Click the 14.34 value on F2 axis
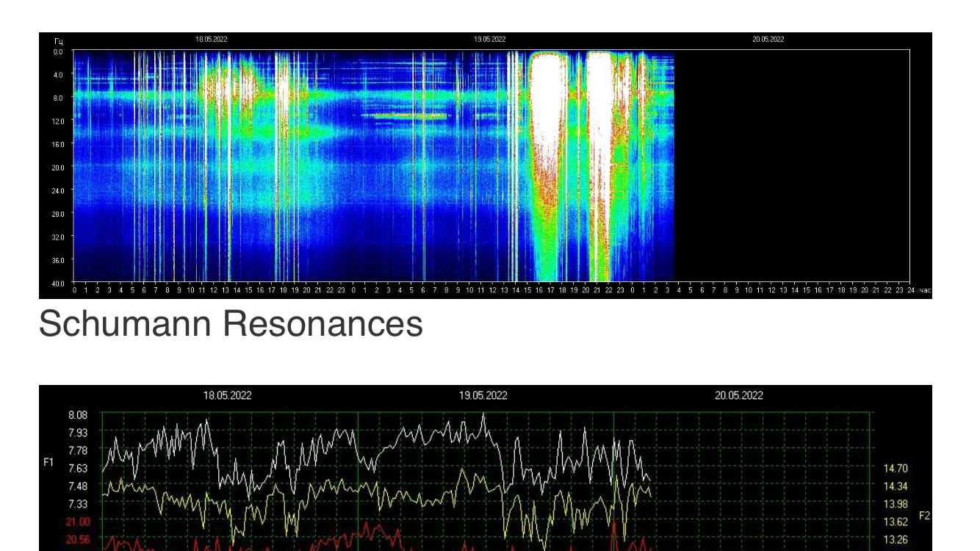The height and width of the screenshot is (551, 980). [x=896, y=486]
